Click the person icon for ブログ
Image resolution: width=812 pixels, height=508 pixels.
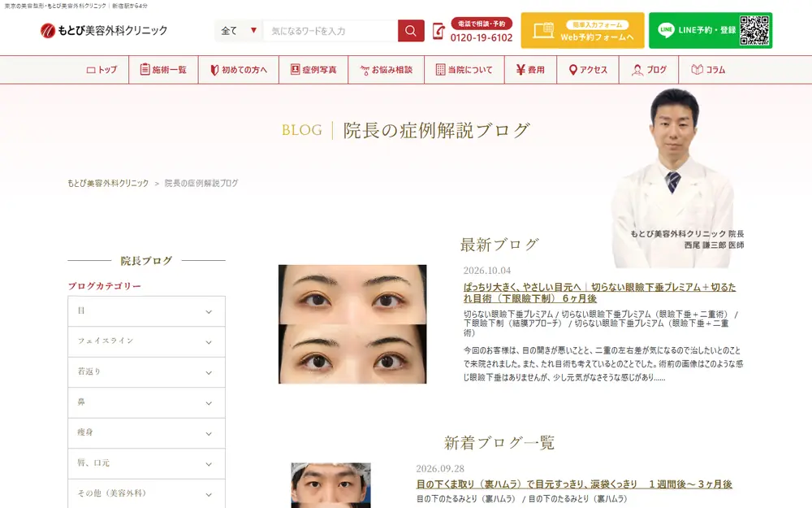tap(637, 70)
